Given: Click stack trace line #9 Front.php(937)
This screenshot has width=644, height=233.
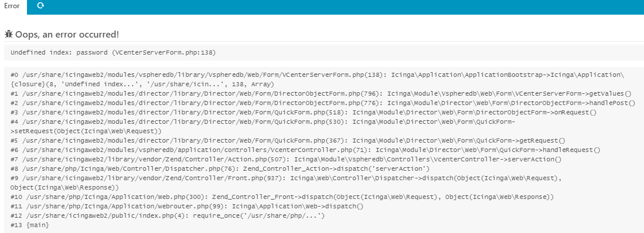Looking at the screenshot, I should coord(286,178).
